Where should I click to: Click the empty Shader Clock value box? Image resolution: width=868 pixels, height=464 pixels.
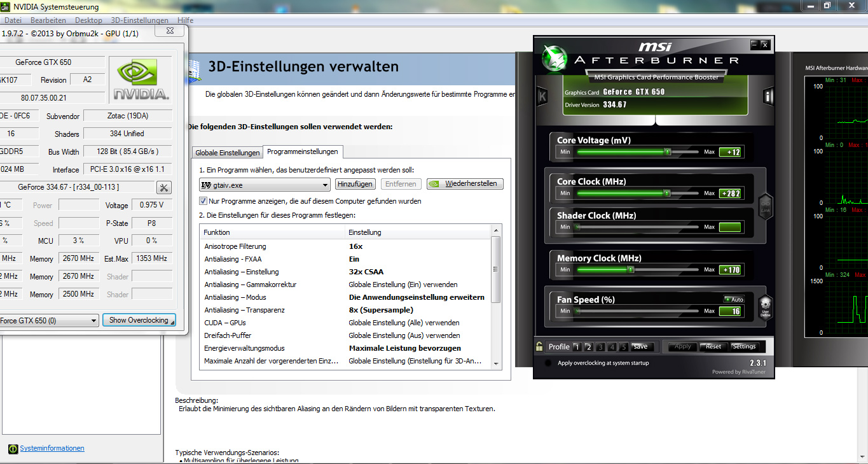[730, 227]
